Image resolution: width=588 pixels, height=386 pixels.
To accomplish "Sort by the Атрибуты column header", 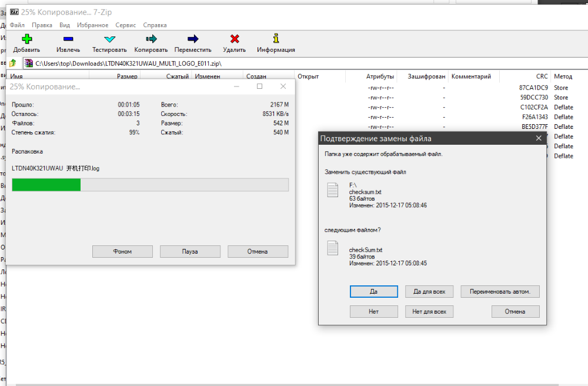I will click(380, 76).
